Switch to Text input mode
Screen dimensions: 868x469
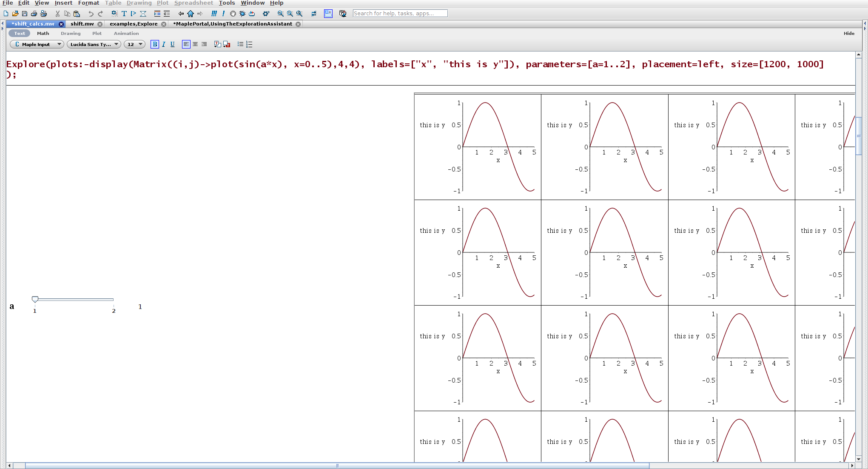point(20,33)
